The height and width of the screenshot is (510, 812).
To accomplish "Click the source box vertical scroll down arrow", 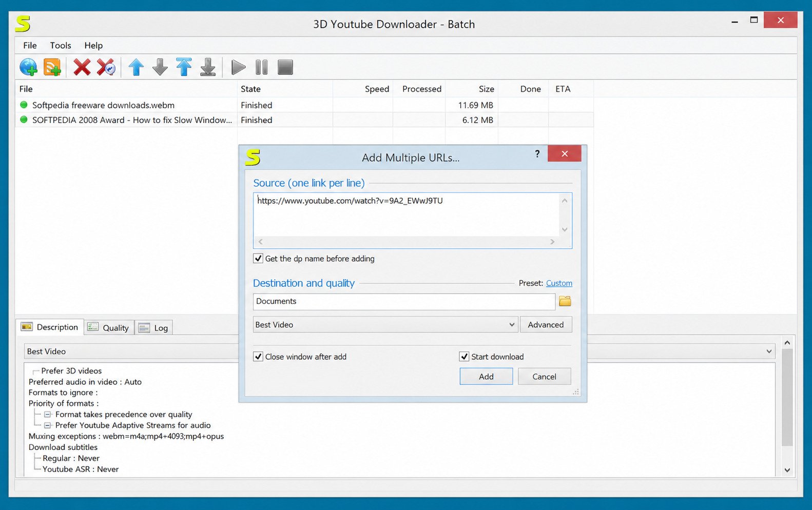I will coord(565,229).
